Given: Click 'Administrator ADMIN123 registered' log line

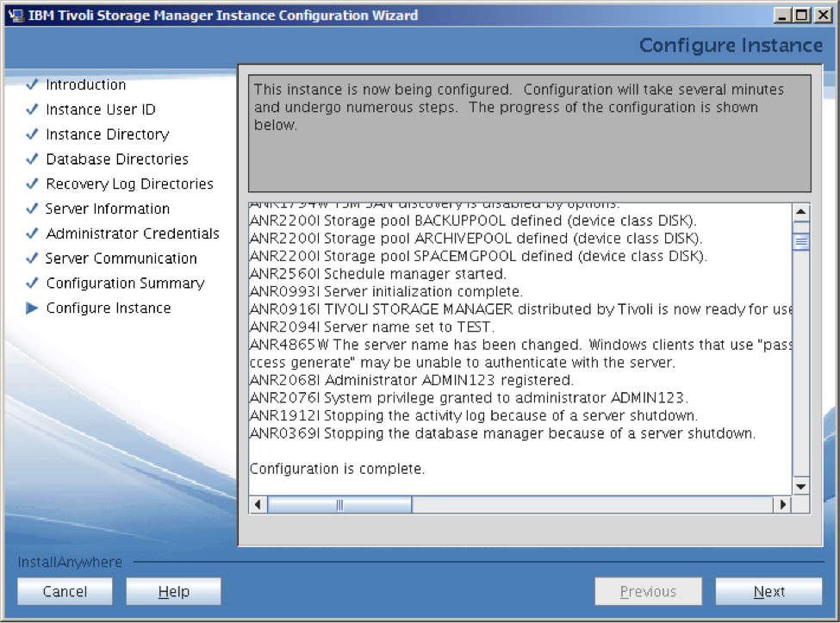Looking at the screenshot, I should tap(412, 380).
